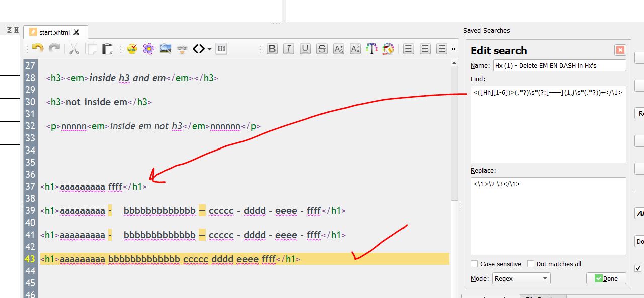Apply subscript formatting
The width and height of the screenshot is (644, 298).
(339, 49)
